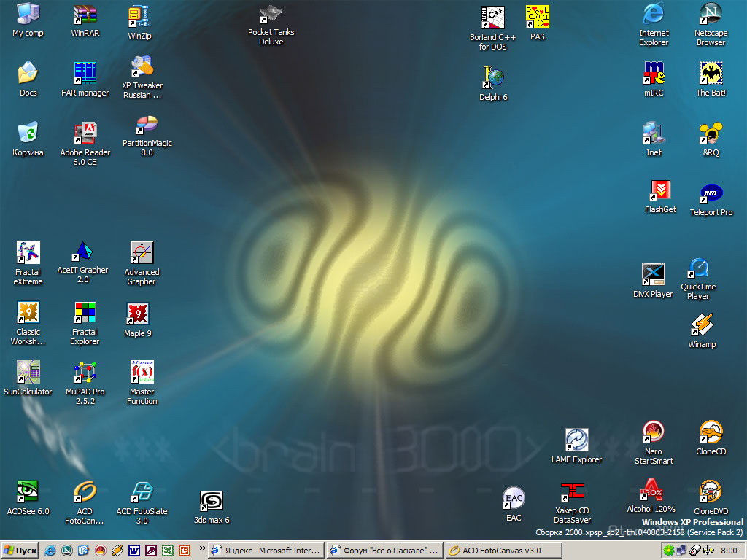This screenshot has height=560, width=747.
Task: Switch to ACD FotoCanvas v3.0 taskbar button
Action: [x=503, y=551]
